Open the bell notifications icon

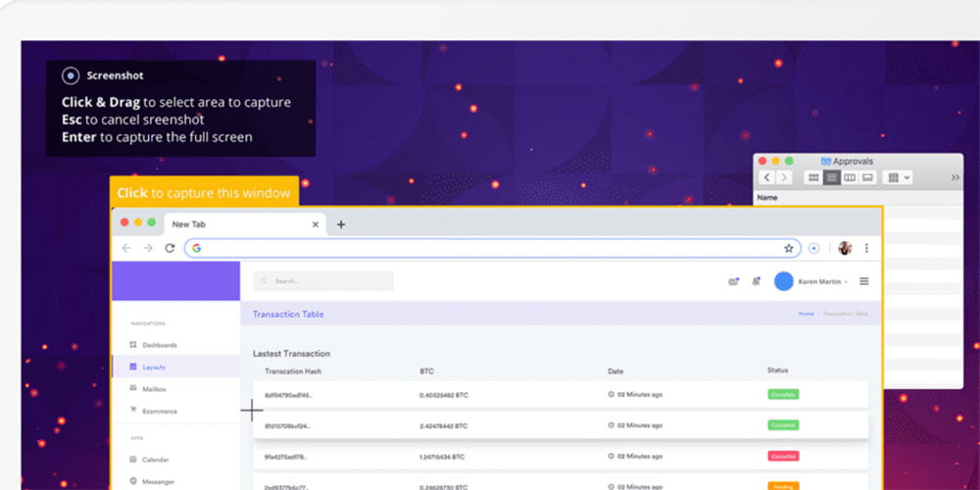(756, 281)
